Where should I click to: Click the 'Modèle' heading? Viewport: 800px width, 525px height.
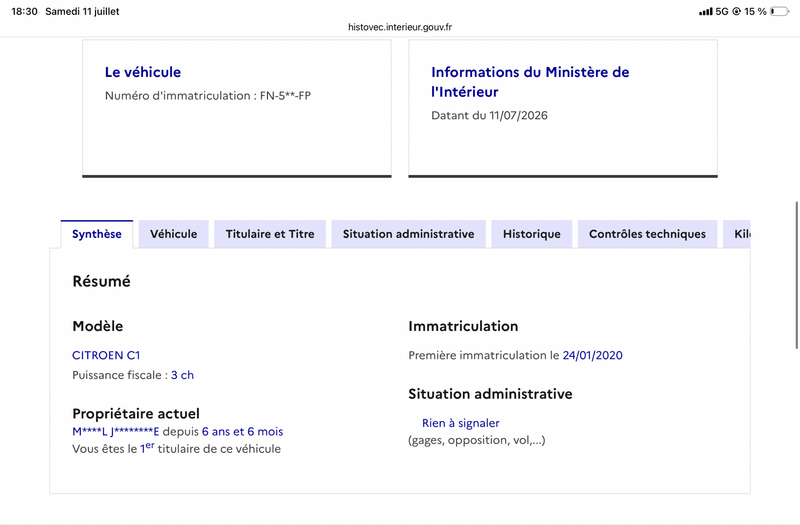tap(97, 326)
